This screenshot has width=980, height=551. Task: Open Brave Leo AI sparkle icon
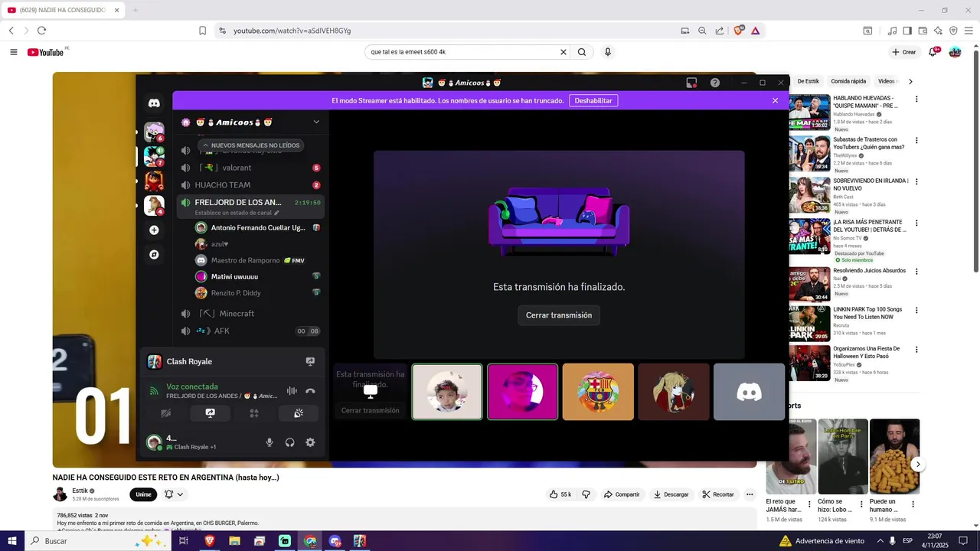click(x=938, y=31)
